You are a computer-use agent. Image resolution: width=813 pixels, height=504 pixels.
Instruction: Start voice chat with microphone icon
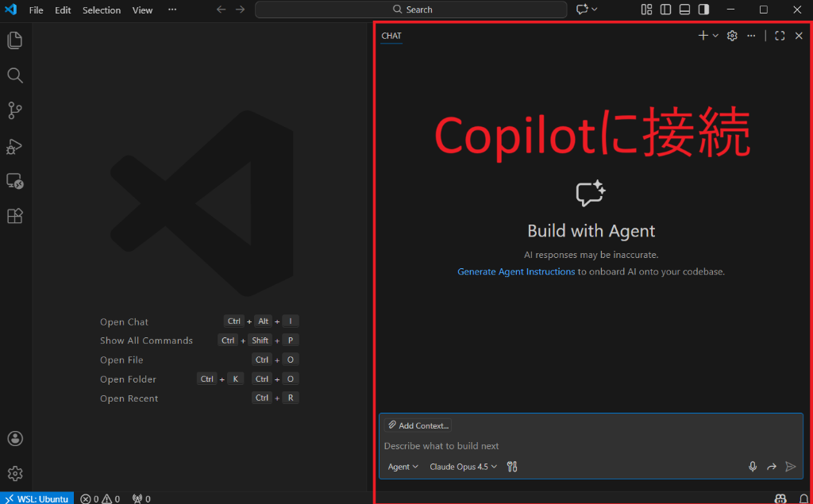coord(753,467)
